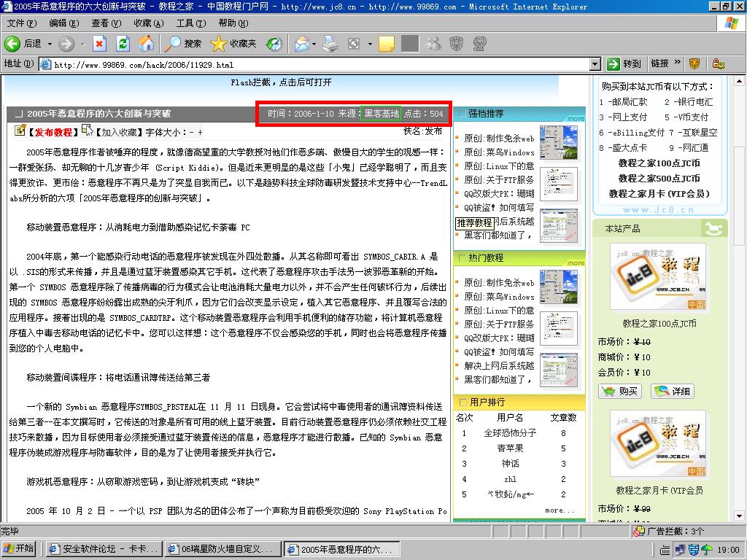Screen dimensions: 747x560
Task: Open the mail button dropdown arrow
Action: (x=314, y=44)
